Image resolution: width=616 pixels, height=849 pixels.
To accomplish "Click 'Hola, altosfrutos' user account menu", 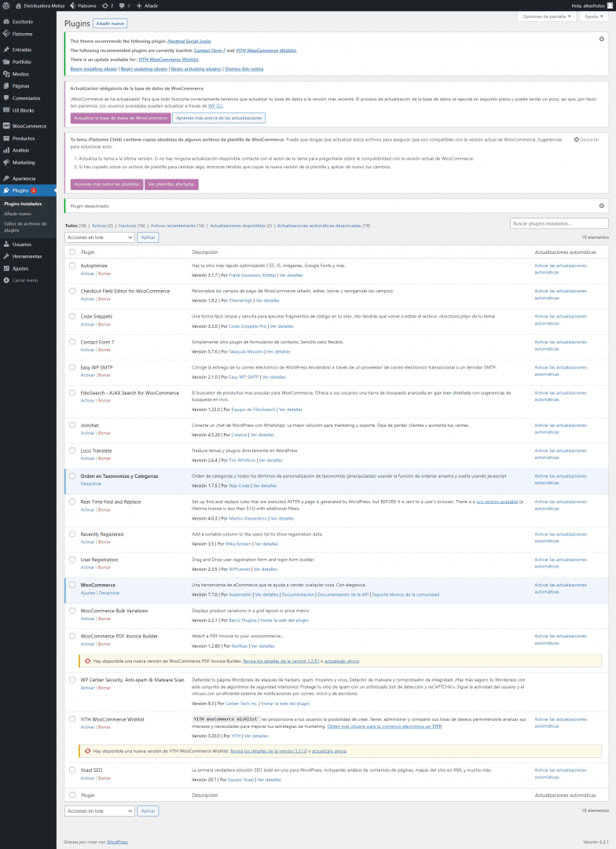I will coord(592,6).
